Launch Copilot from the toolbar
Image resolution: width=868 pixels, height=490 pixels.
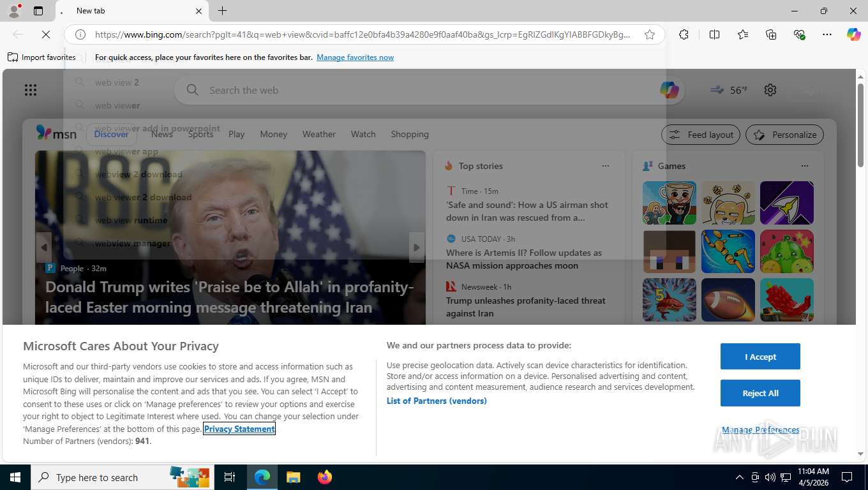(854, 34)
